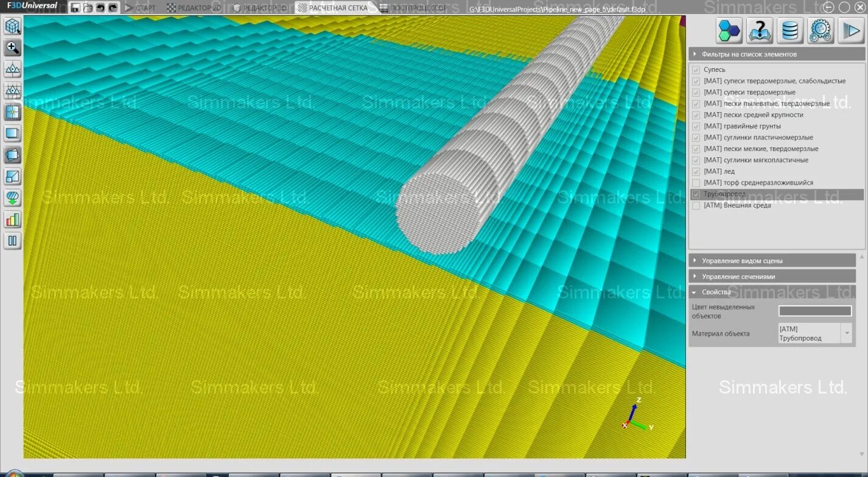This screenshot has height=477, width=868.
Task: Click the run calculation play icon
Action: click(x=851, y=30)
